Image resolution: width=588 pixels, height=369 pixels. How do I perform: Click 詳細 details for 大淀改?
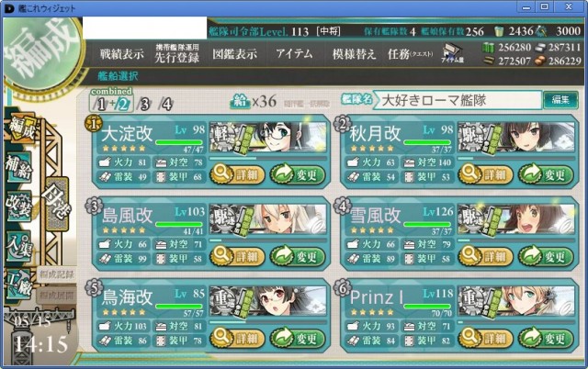point(237,174)
